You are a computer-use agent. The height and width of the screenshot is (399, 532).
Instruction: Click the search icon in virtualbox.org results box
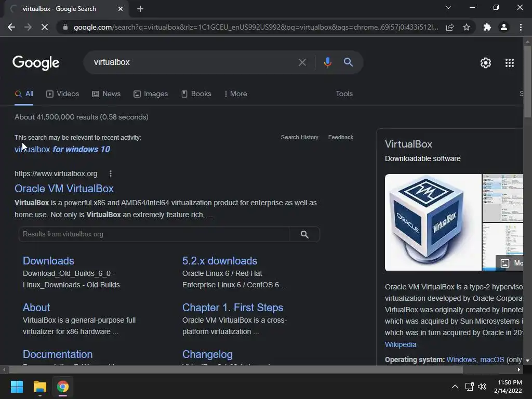(304, 234)
